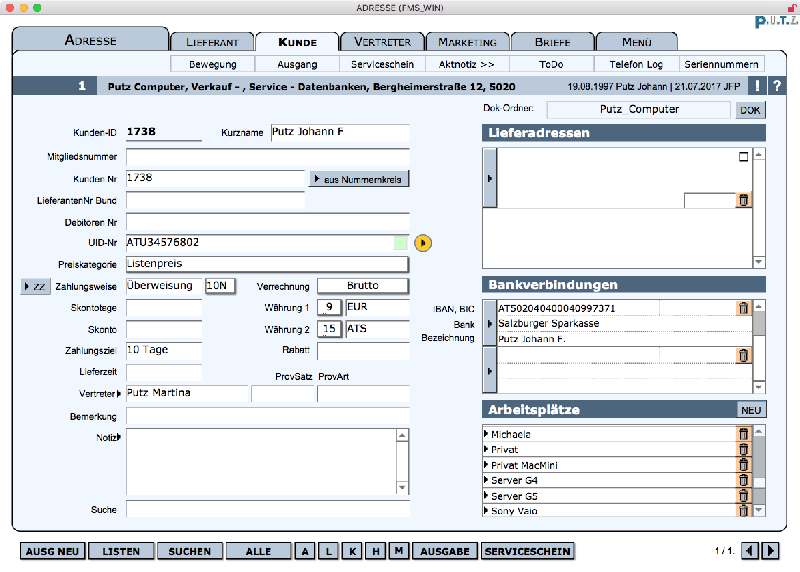This screenshot has width=800, height=572.
Task: Open the Bewegung sub-tab
Action: click(212, 64)
